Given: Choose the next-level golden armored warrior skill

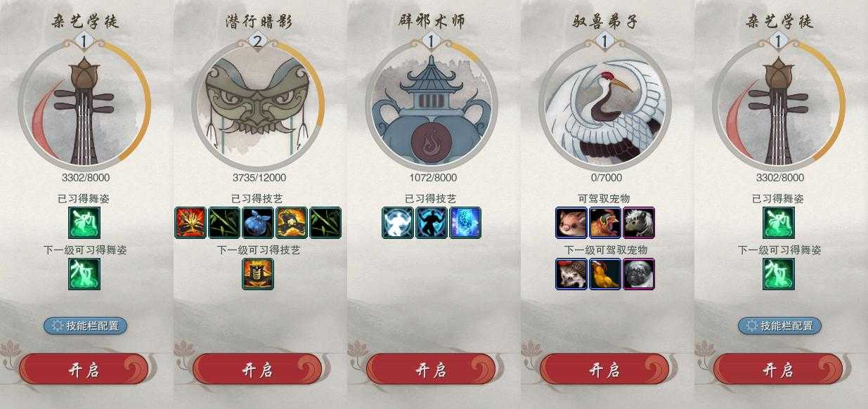Looking at the screenshot, I should point(258,274).
